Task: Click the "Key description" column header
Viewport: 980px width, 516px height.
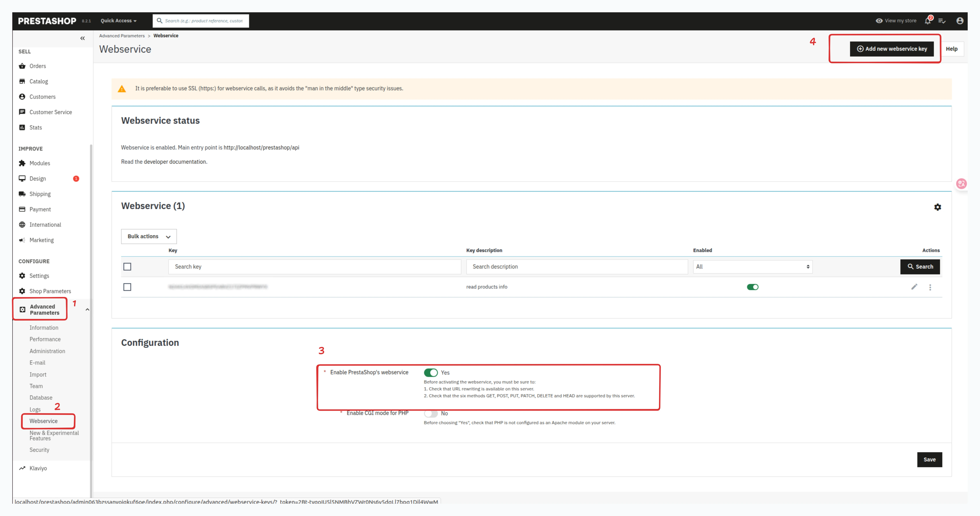Action: (x=484, y=250)
